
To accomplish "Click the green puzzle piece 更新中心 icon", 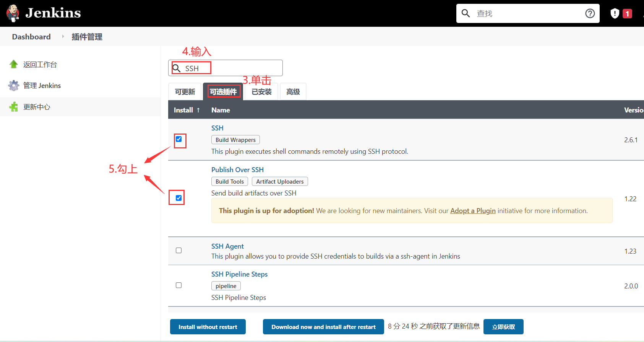I will [14, 107].
